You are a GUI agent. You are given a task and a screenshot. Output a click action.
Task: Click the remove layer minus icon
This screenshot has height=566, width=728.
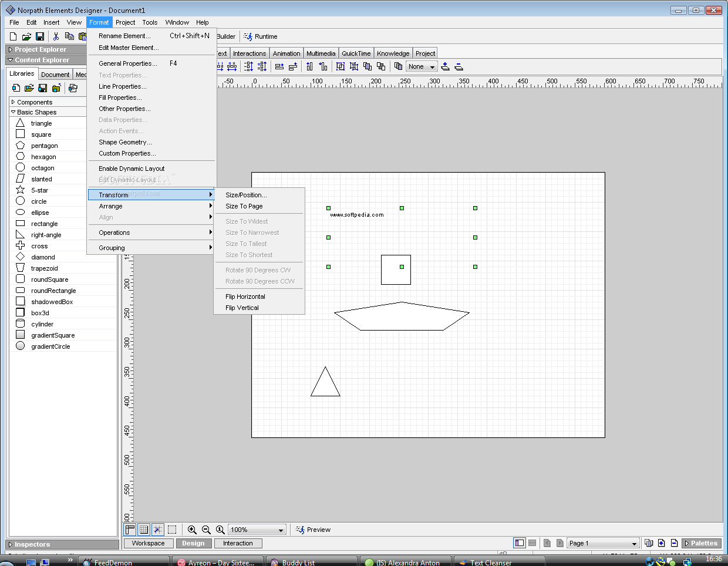pyautogui.click(x=459, y=66)
